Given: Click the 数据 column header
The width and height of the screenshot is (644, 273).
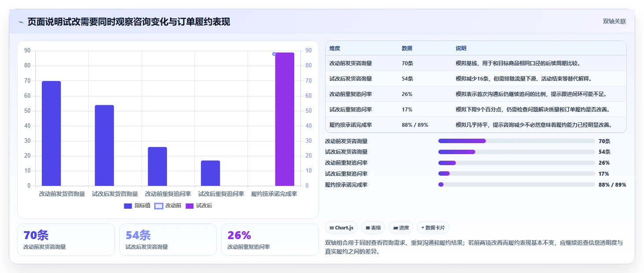Looking at the screenshot, I should pyautogui.click(x=407, y=48).
